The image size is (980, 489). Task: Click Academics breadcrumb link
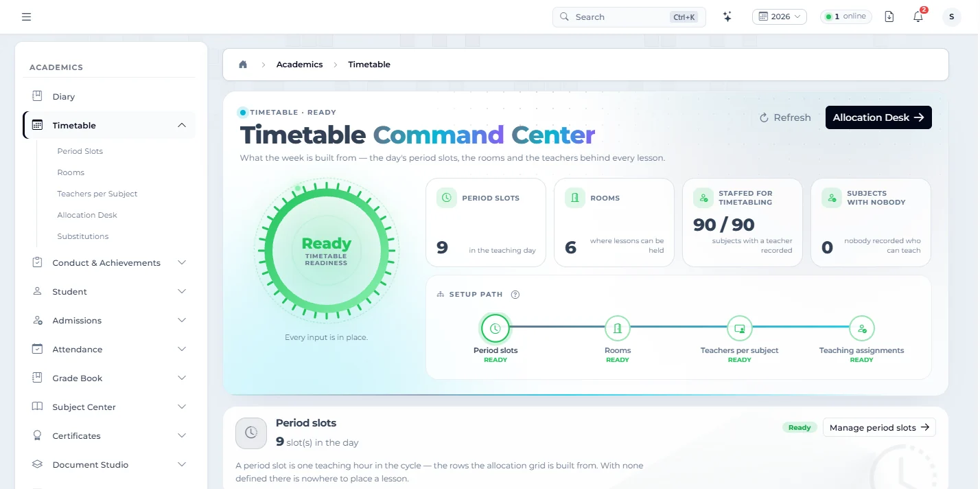(299, 65)
